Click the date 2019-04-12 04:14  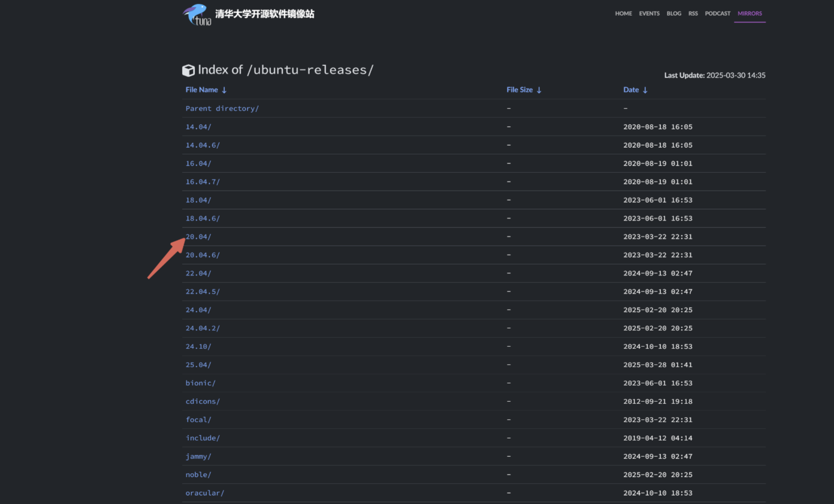pyautogui.click(x=658, y=439)
